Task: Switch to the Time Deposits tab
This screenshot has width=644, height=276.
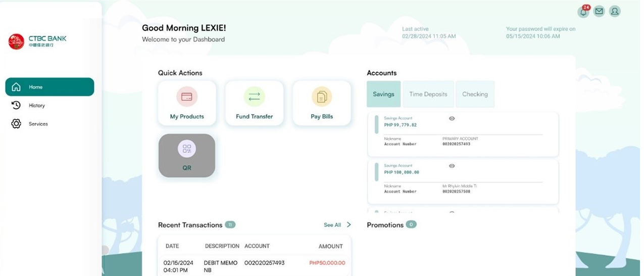Action: (428, 94)
